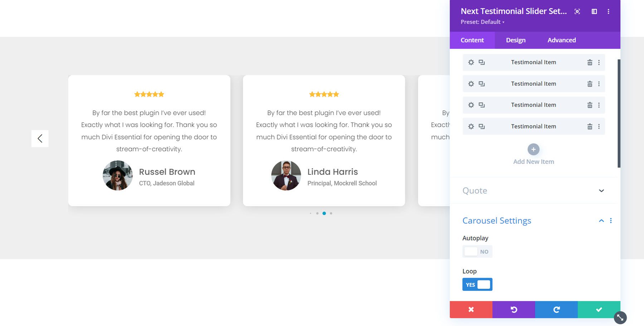The width and height of the screenshot is (644, 326).
Task: Click Linda Harris's avatar photo
Action: 286,176
